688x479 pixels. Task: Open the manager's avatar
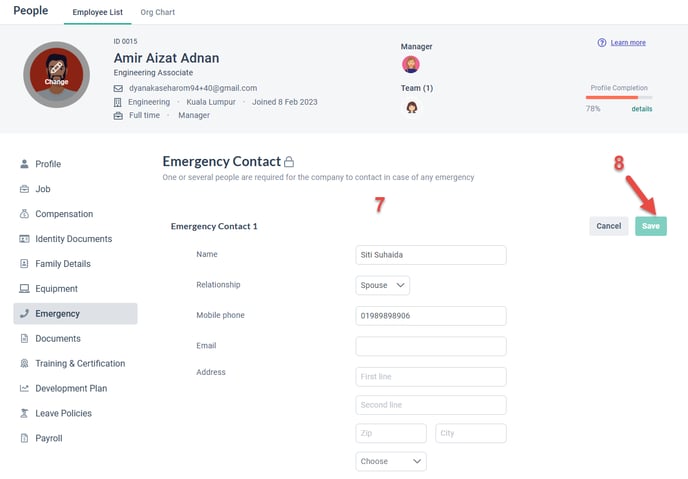point(411,64)
